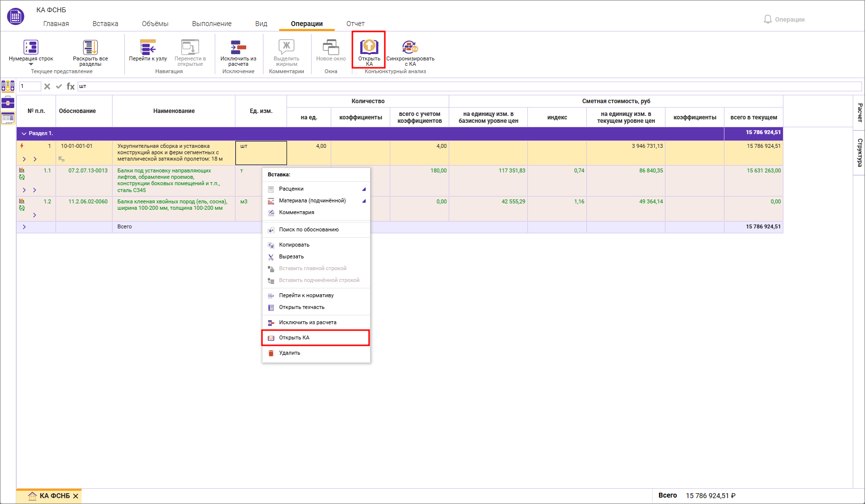
Task: Click sync icon in row 1.1
Action: [22, 177]
